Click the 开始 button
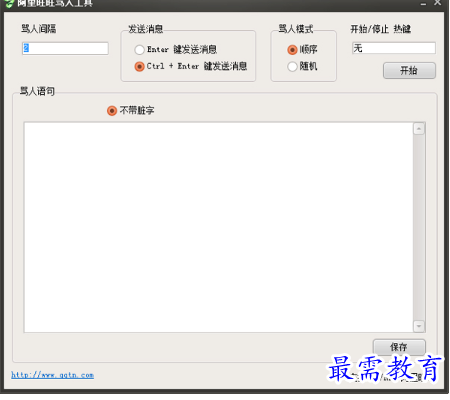This screenshot has height=400, width=450. (x=409, y=70)
